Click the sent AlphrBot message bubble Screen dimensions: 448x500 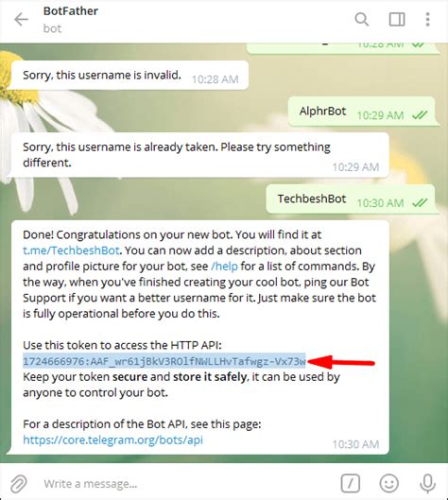tap(362, 112)
